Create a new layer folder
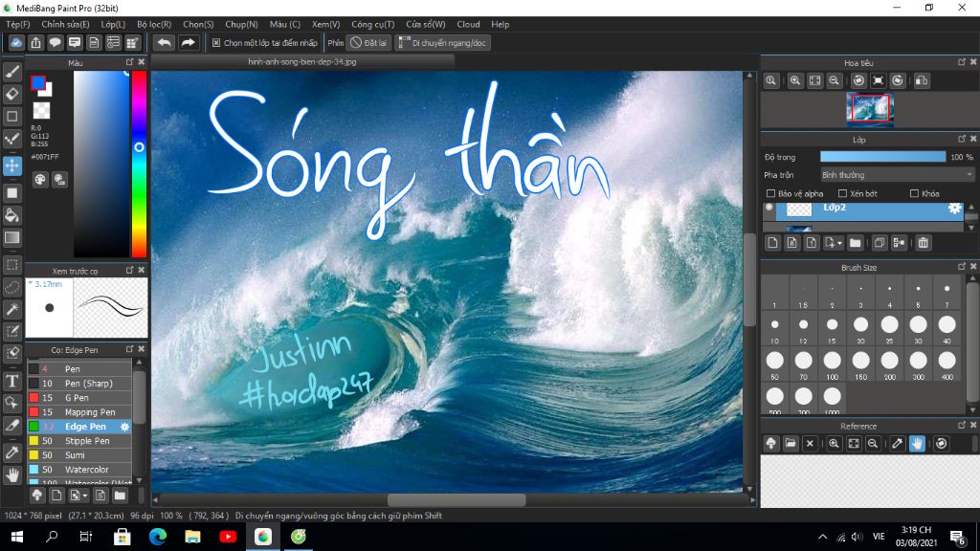Screen dimensions: 980x551 (855, 243)
